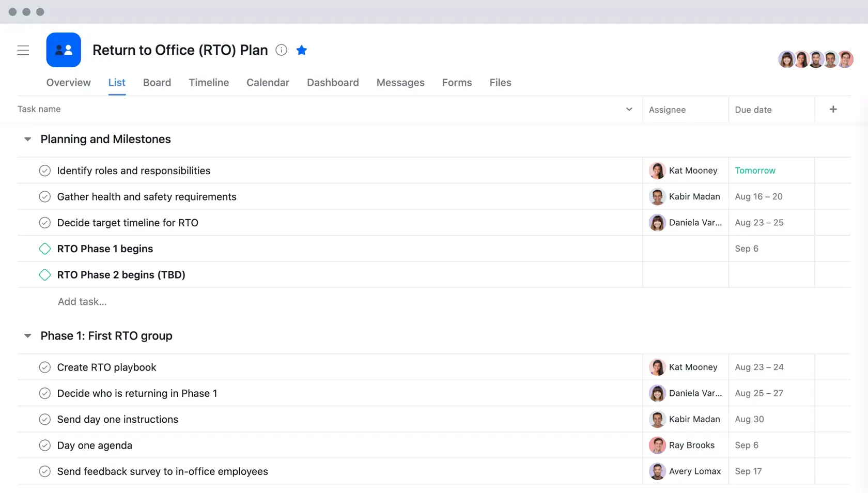Open the Task name sort dropdown
The width and height of the screenshot is (868, 493).
(x=629, y=109)
